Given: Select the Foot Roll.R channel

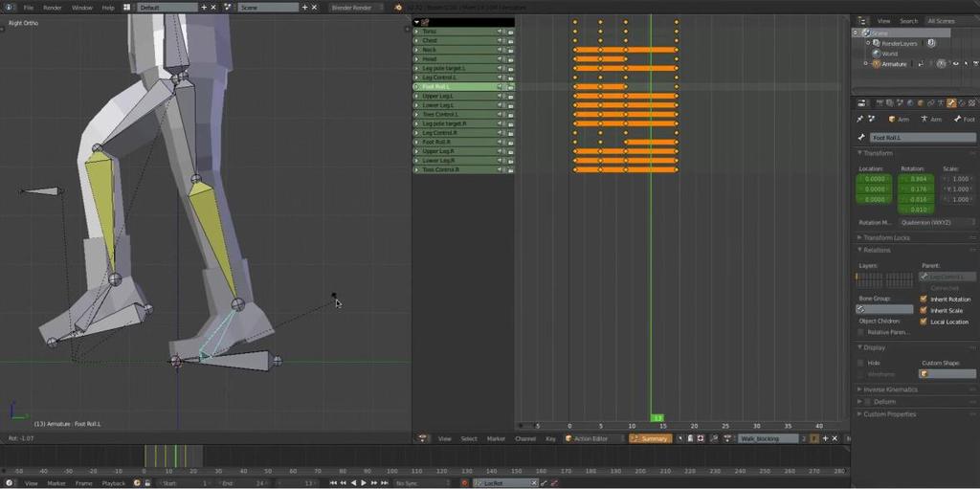Looking at the screenshot, I should [x=463, y=142].
